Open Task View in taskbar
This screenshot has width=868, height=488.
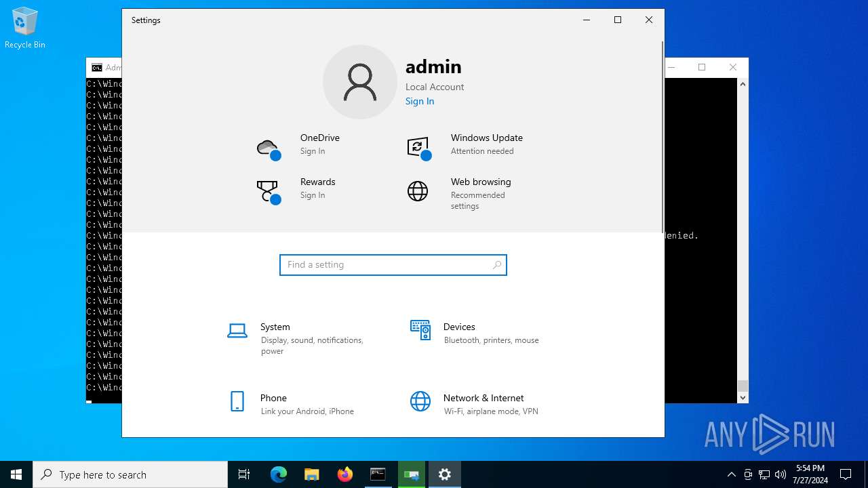coord(244,474)
